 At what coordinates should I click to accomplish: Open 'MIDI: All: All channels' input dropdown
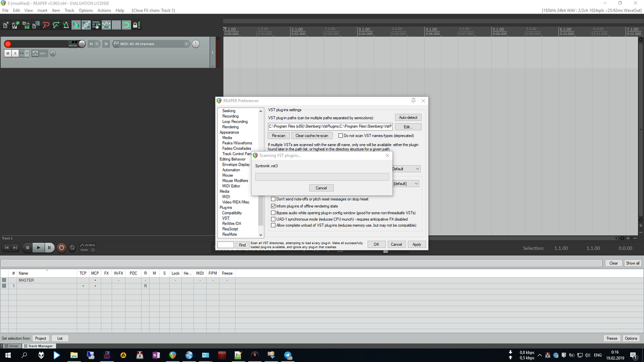[151, 44]
